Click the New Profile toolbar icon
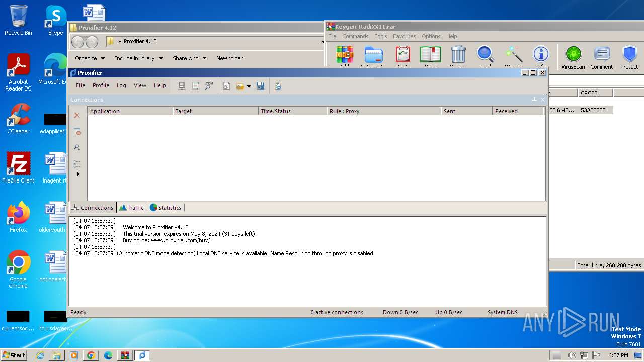Image resolution: width=644 pixels, height=362 pixels. (x=227, y=86)
